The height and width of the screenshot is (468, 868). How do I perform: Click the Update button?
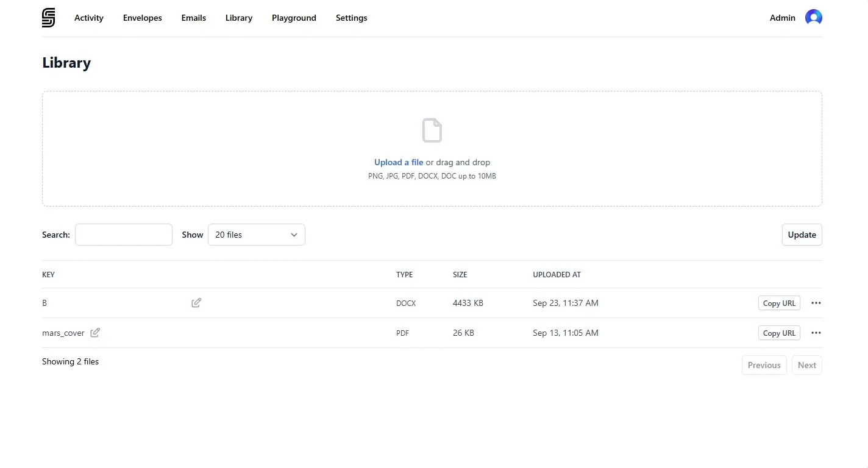pyautogui.click(x=802, y=235)
